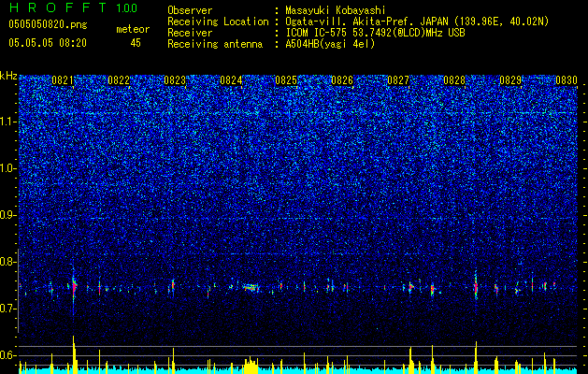Select the A504HB(yagi 4el) antenna text
Screen dimensions: 588x374
pos(330,44)
